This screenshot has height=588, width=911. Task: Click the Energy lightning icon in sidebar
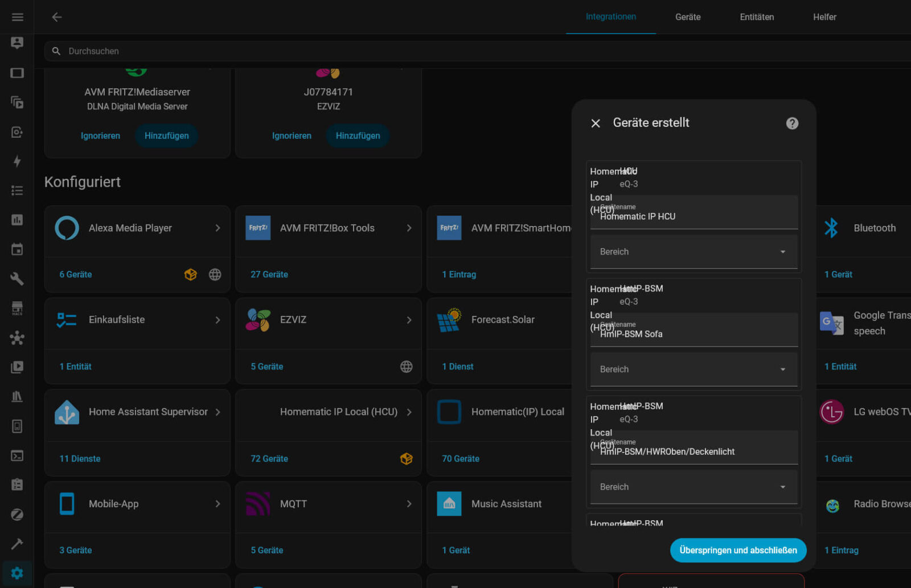pyautogui.click(x=17, y=162)
